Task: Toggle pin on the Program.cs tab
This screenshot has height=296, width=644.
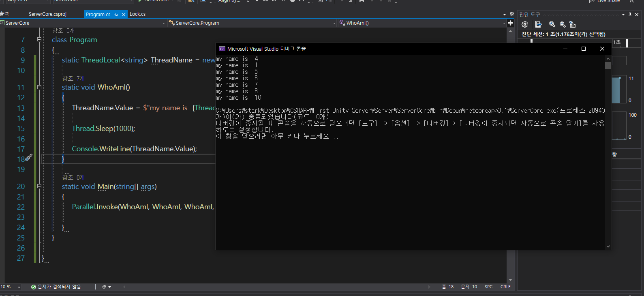Action: [x=116, y=15]
